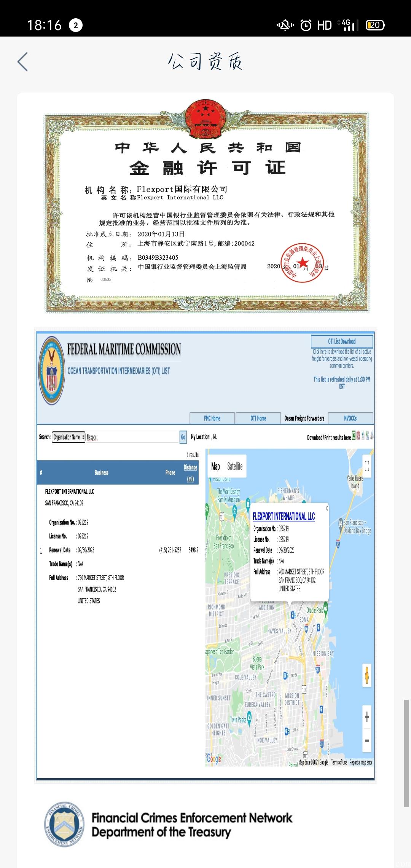
Task: Tap the 公司资质 page title
Action: (x=205, y=61)
